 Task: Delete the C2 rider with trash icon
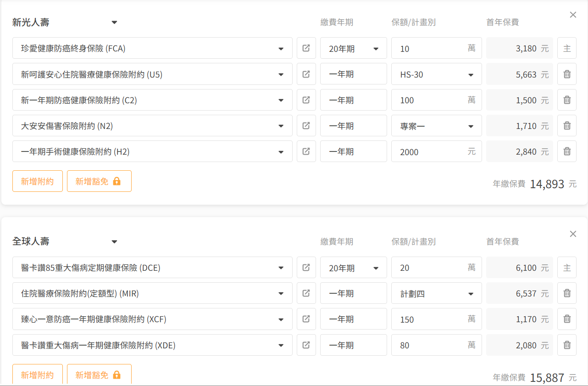point(567,100)
